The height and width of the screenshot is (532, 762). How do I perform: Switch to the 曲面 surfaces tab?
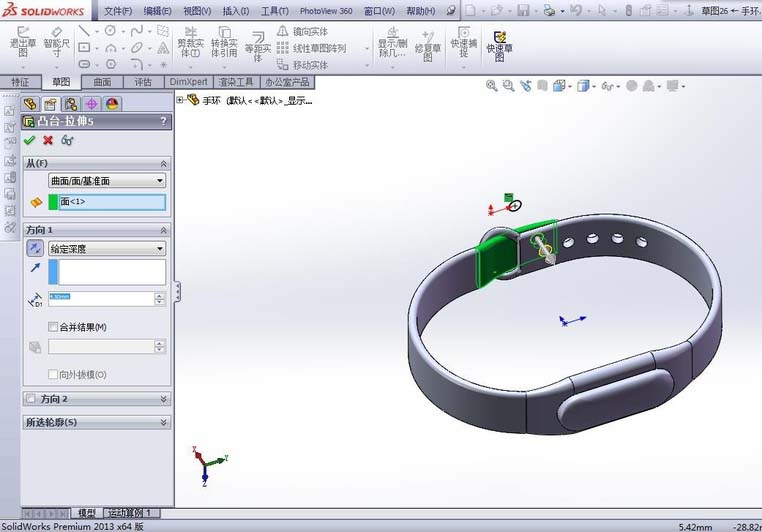tap(102, 82)
